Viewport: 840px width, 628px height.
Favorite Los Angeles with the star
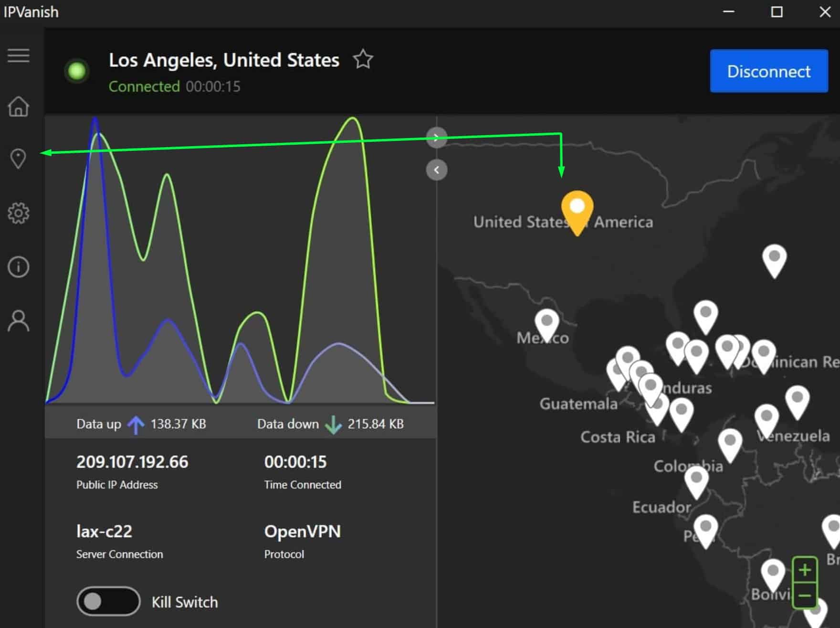coord(363,59)
